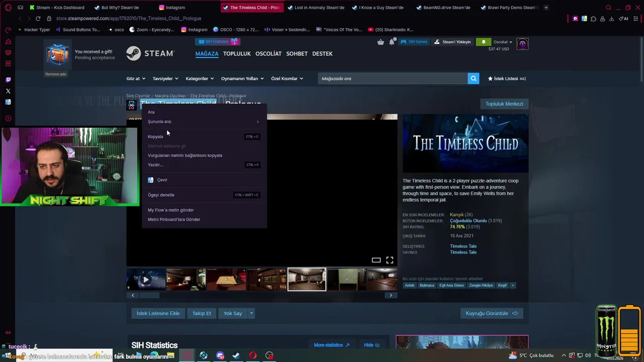
Task: Open the search tabs magnifier icon
Action: [608, 8]
